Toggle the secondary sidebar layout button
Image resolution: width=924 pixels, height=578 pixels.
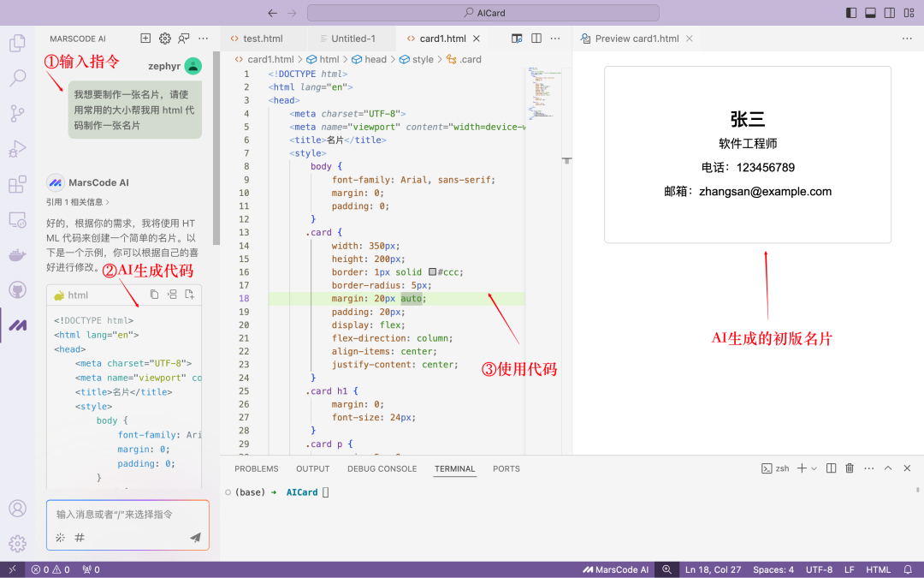coord(890,13)
